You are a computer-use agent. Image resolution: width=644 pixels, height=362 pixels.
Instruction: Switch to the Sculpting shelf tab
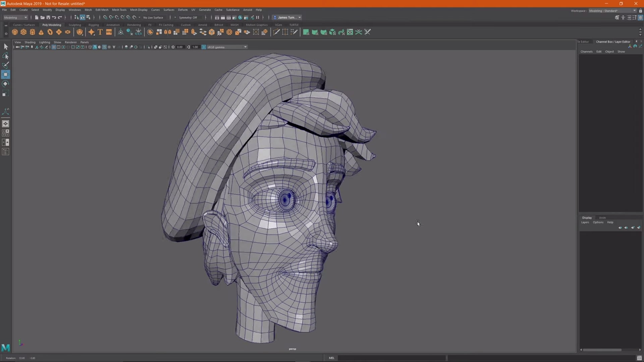(x=74, y=25)
